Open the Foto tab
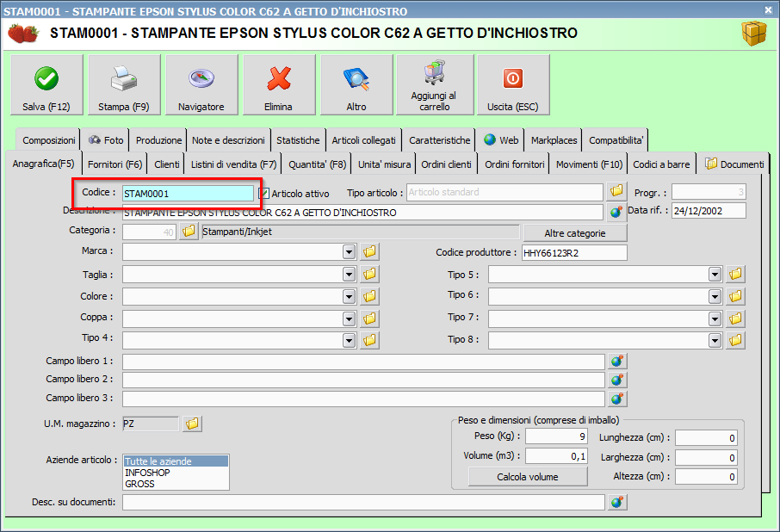This screenshot has height=532, width=780. (106, 140)
